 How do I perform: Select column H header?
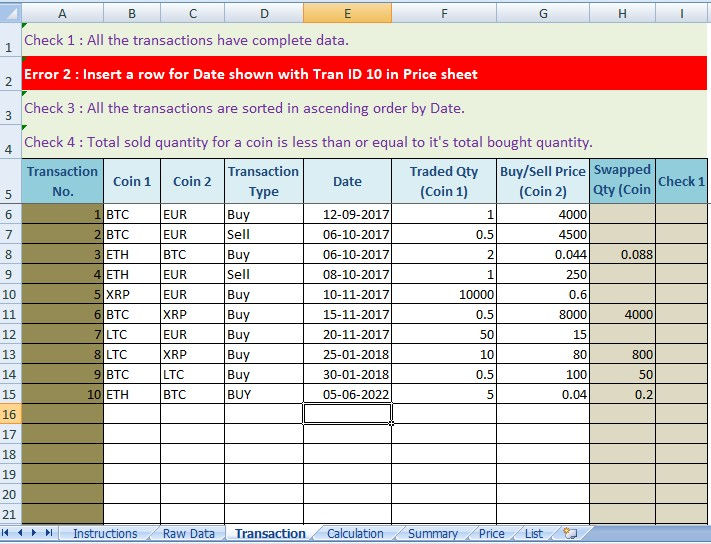622,14
